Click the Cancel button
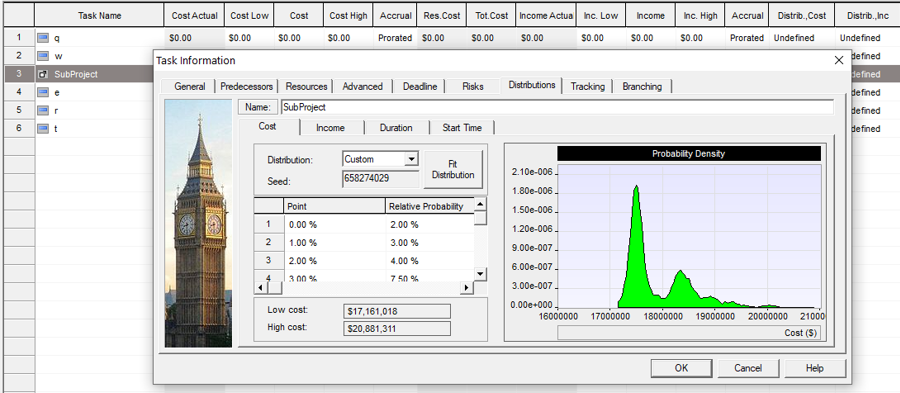 (748, 368)
